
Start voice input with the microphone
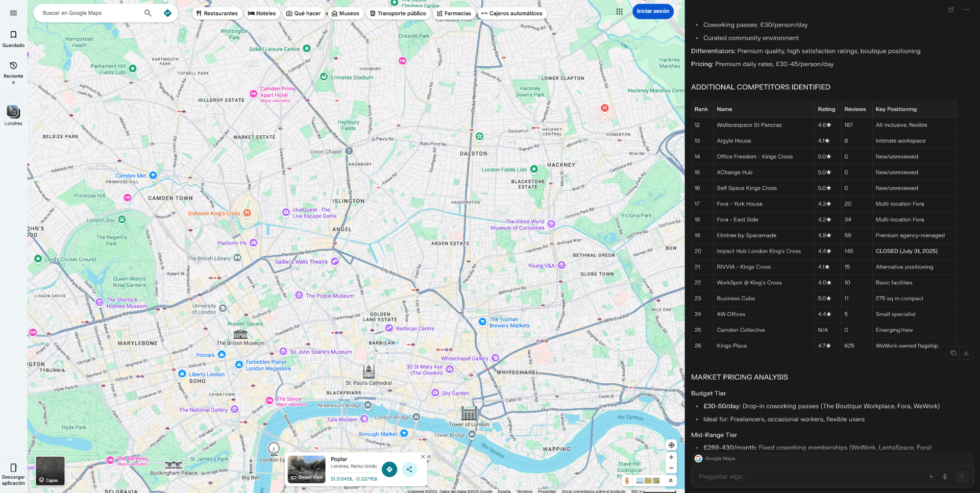945,477
